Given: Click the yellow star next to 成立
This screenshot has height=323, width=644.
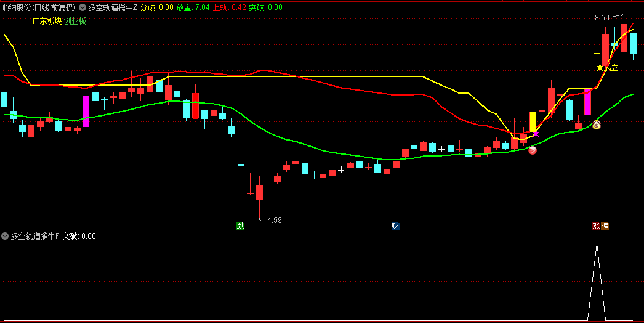Looking at the screenshot, I should pos(600,67).
